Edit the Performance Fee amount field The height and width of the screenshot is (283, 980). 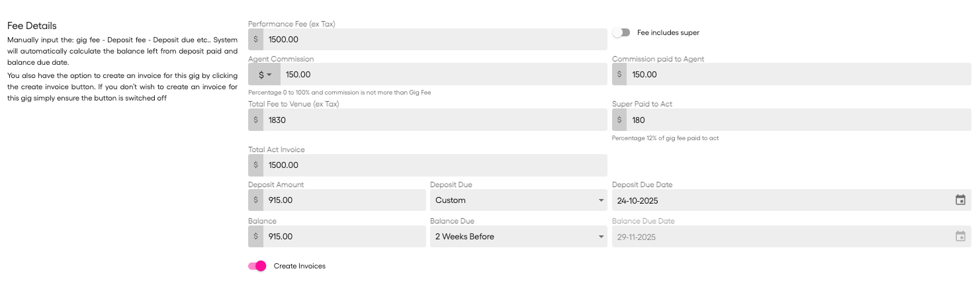434,40
